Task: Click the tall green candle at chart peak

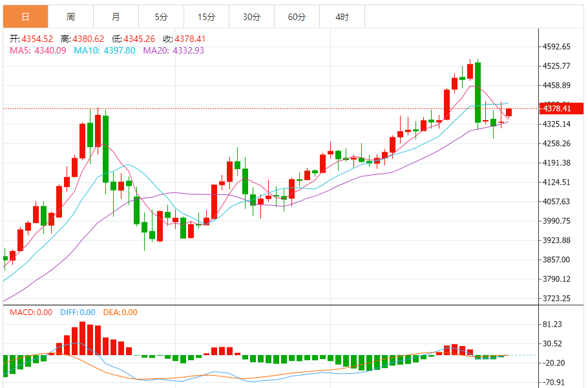Action: pyautogui.click(x=478, y=92)
